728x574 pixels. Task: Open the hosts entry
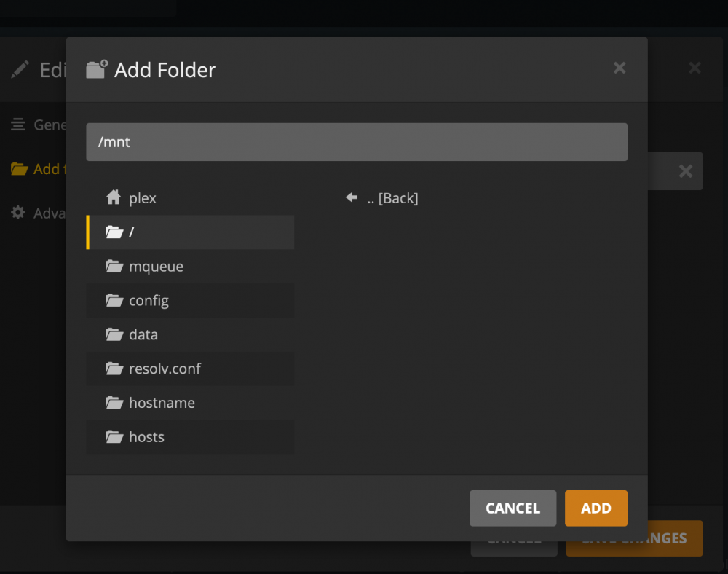point(190,437)
